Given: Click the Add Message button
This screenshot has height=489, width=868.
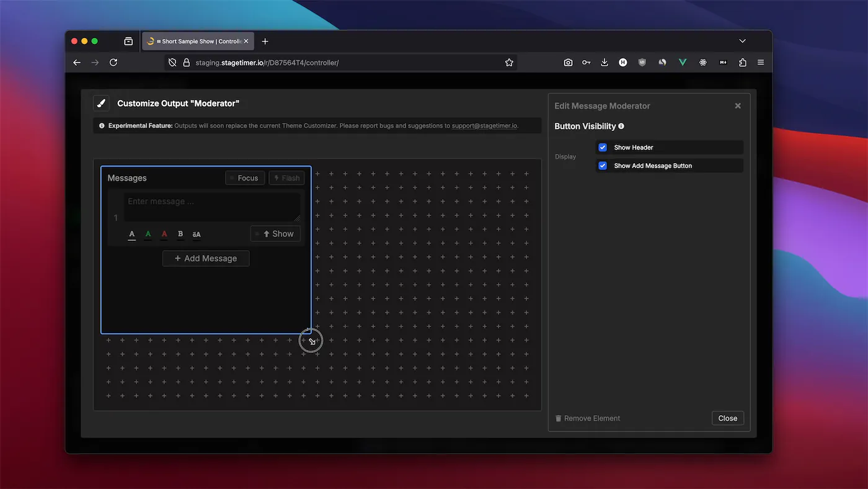Looking at the screenshot, I should [x=205, y=258].
